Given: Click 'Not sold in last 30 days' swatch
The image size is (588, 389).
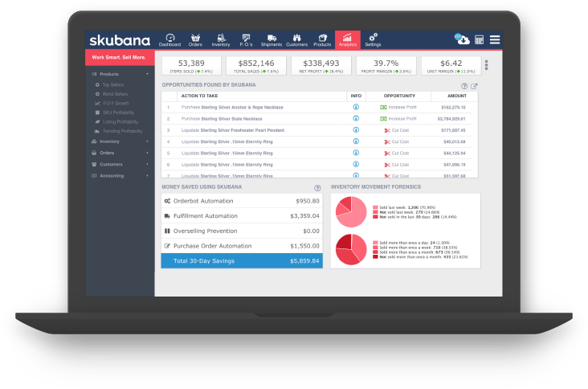Looking at the screenshot, I should (x=375, y=217).
